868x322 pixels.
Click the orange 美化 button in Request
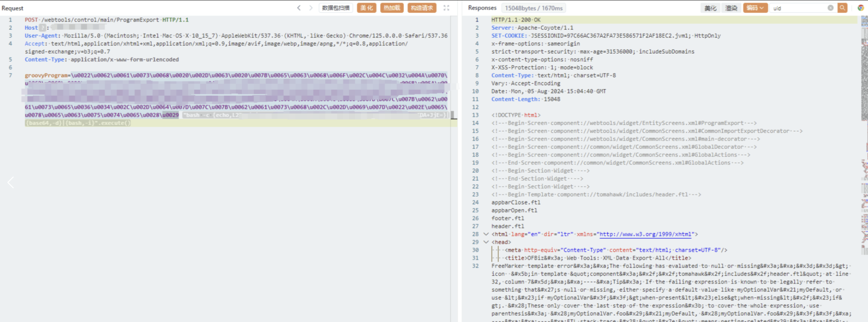click(x=366, y=8)
